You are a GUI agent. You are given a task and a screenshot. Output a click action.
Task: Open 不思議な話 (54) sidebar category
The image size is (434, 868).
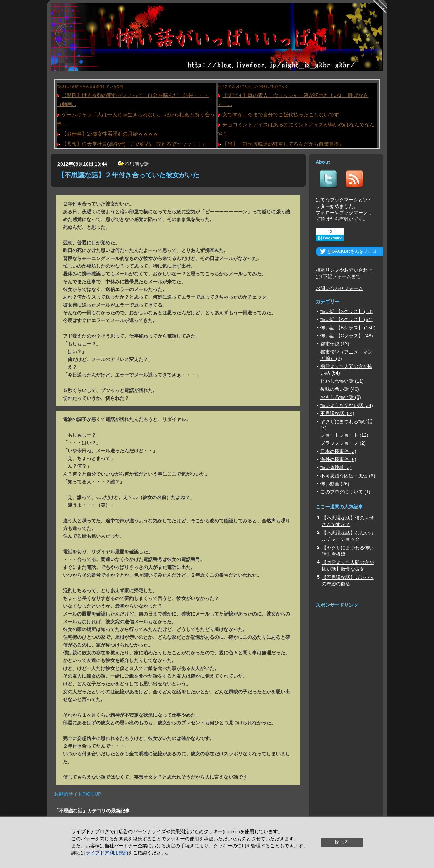click(337, 413)
